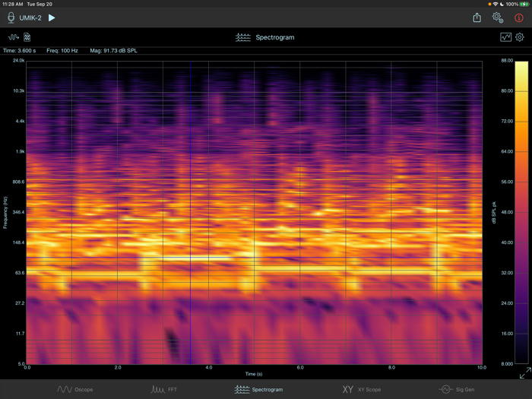Check the battery indicator in status bar
Image resolution: width=532 pixels, height=399 pixels.
point(524,4)
